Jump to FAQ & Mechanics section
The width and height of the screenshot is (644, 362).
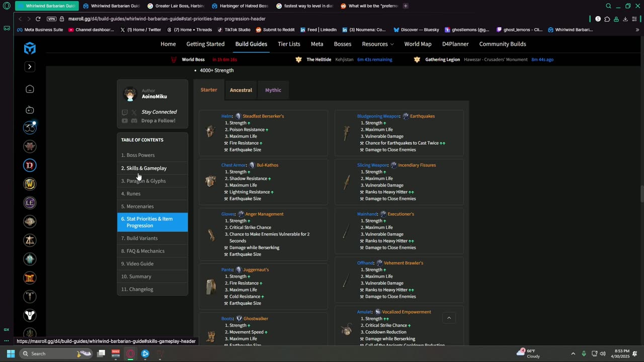tap(152, 251)
